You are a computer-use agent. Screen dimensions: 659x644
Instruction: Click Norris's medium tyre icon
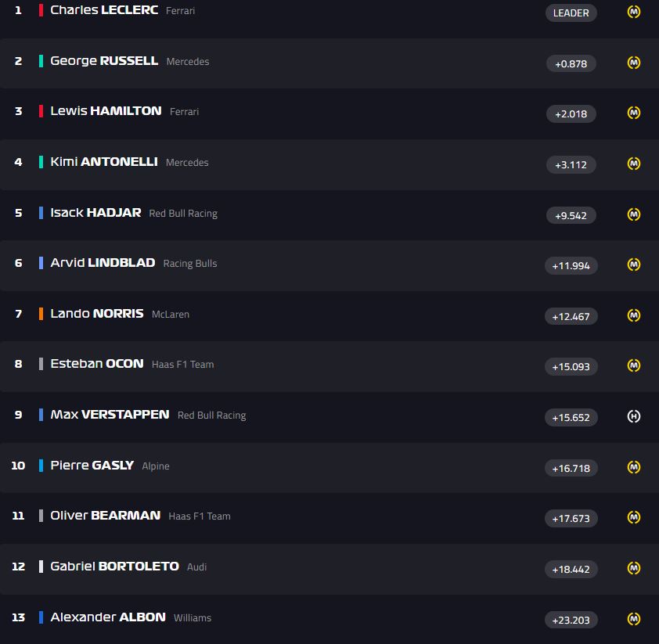tap(634, 315)
